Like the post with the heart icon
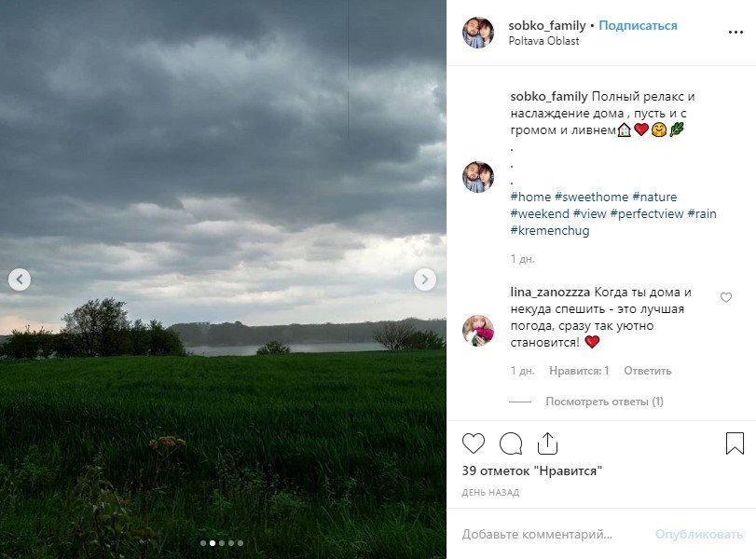The width and height of the screenshot is (756, 559). [473, 443]
